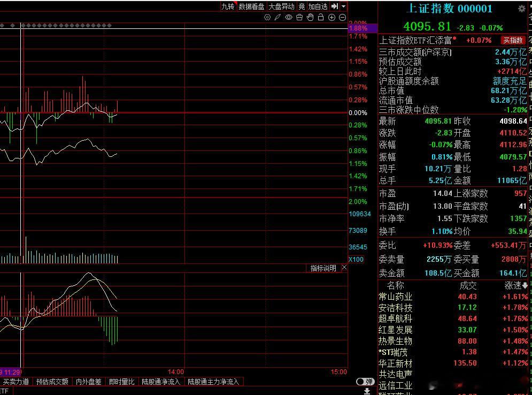Viewport: 532px width, 395px height.
Task: Click the download arrow icon at bottom
Action: click(x=367, y=391)
